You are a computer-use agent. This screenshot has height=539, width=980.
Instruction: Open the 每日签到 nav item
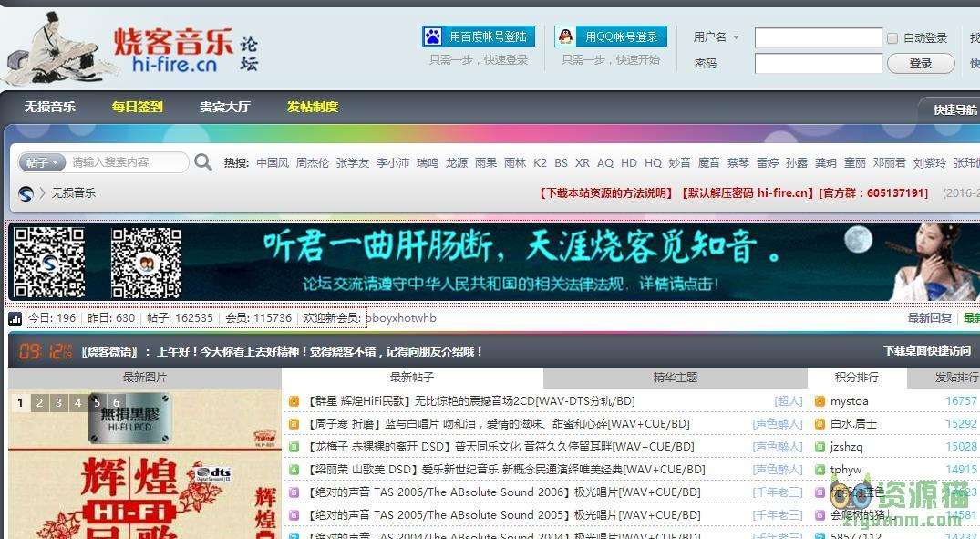[138, 107]
